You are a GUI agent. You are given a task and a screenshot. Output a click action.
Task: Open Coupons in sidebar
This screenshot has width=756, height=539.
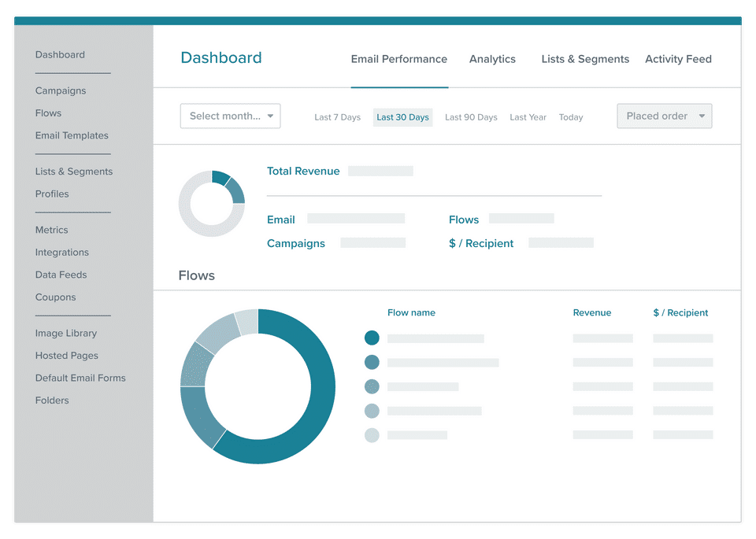point(55,297)
